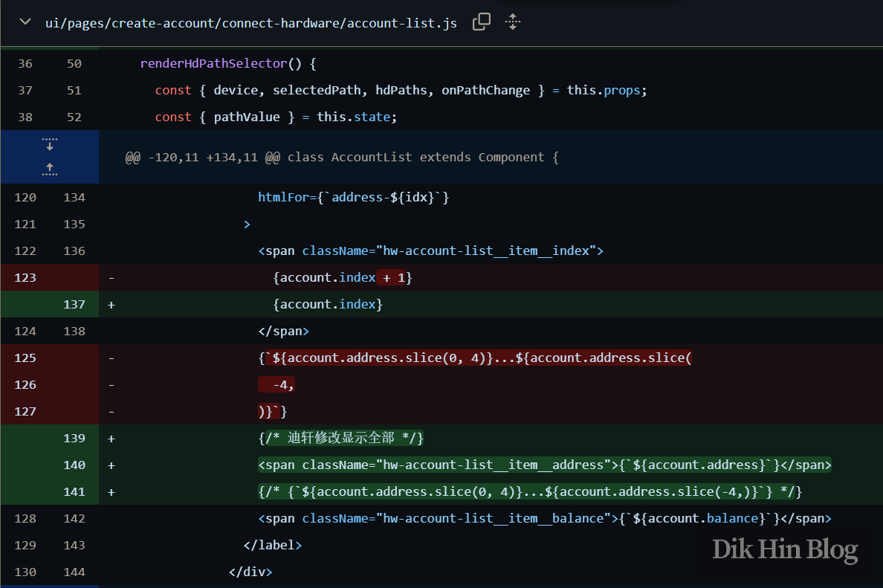Click the blue scrollbar strip at bottom left
The image size is (883, 588).
pyautogui.click(x=49, y=585)
